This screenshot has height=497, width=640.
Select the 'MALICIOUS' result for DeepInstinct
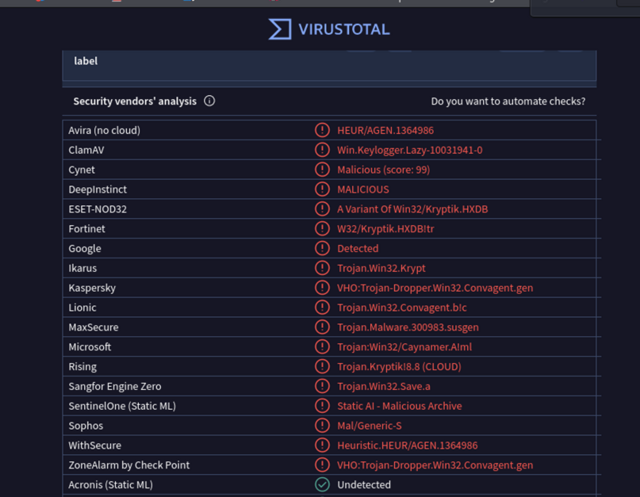pyautogui.click(x=363, y=189)
